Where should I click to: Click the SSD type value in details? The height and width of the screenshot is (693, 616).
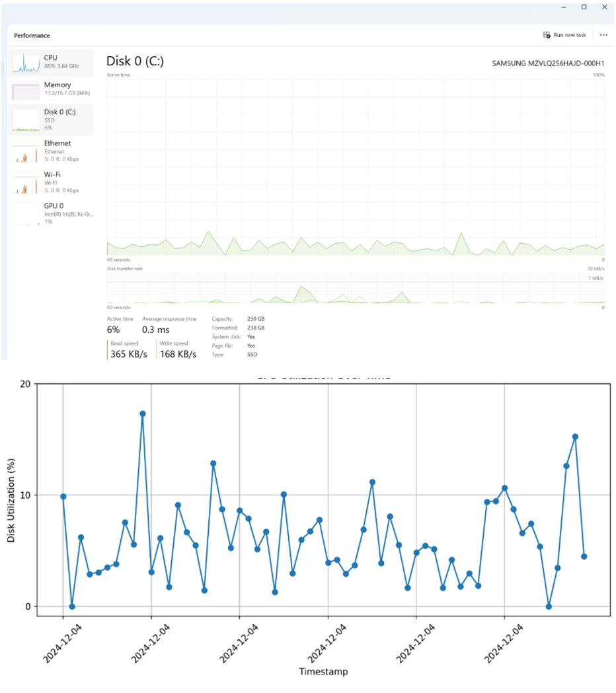pyautogui.click(x=252, y=355)
